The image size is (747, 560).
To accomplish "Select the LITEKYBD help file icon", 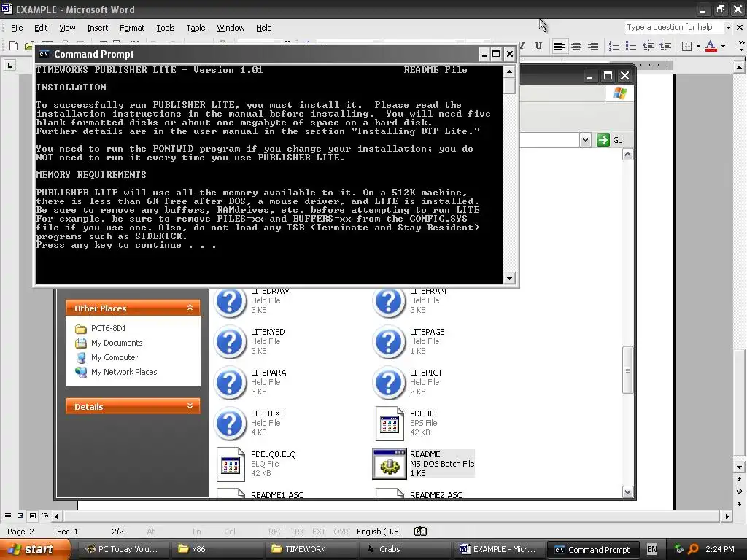I will (x=230, y=341).
